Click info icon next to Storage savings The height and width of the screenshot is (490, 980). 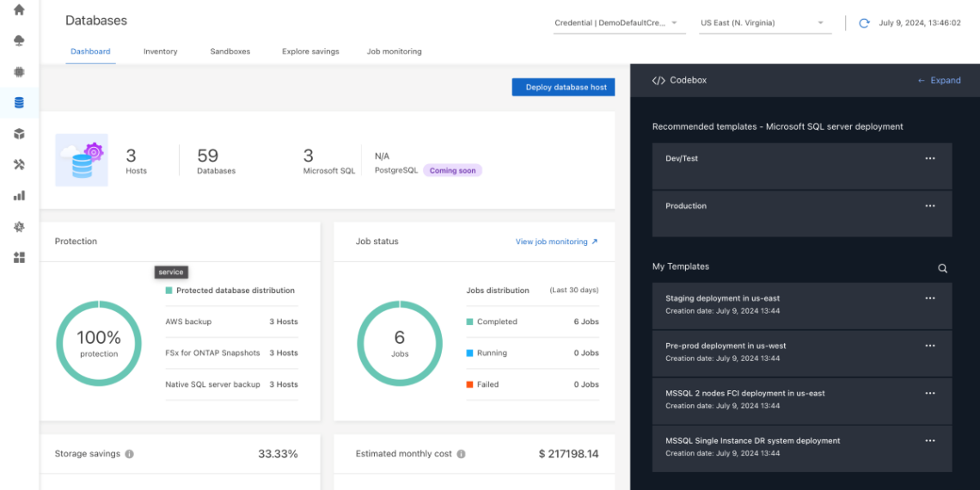coord(129,454)
